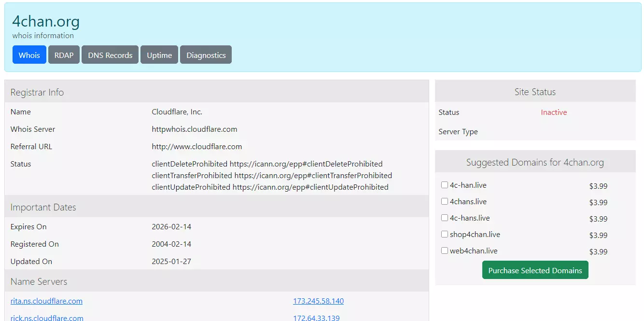Screen dimensions: 644x321
Task: Select the http://www.cloudflare.com referral URL text
Action: (x=197, y=147)
